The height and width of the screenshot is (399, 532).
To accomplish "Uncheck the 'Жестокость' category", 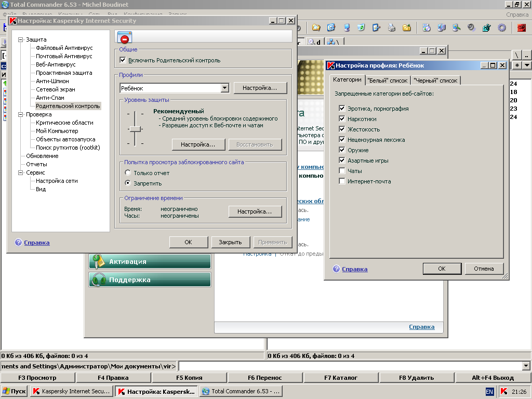I will click(342, 129).
